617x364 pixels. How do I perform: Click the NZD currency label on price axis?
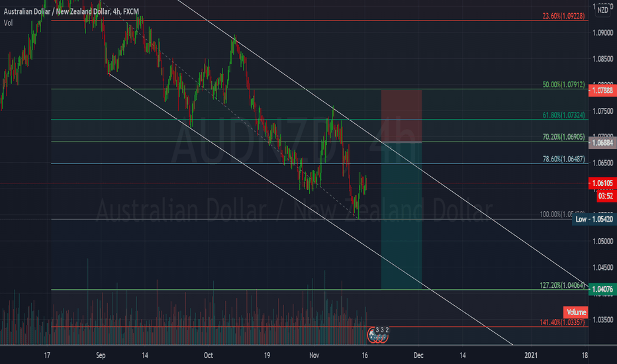click(x=602, y=10)
